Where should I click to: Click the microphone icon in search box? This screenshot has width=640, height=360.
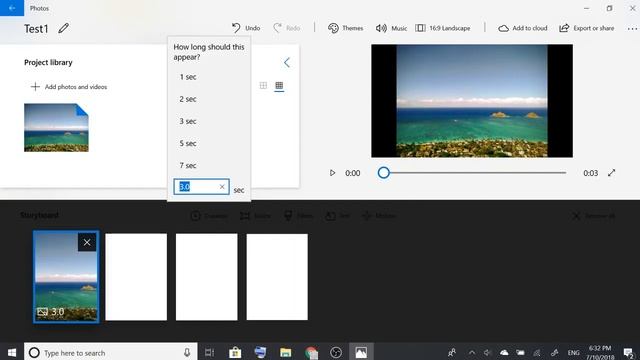coord(187,352)
